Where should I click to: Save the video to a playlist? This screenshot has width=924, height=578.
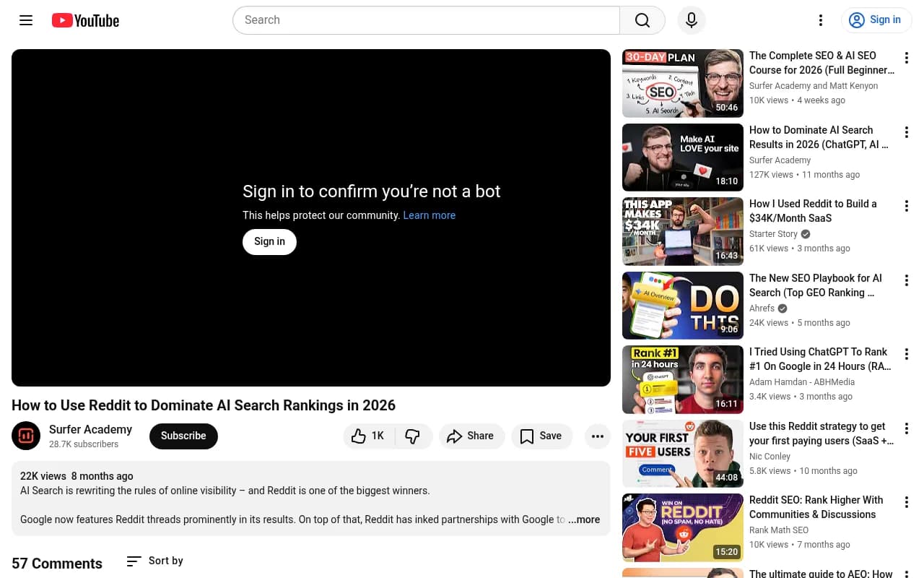click(541, 436)
